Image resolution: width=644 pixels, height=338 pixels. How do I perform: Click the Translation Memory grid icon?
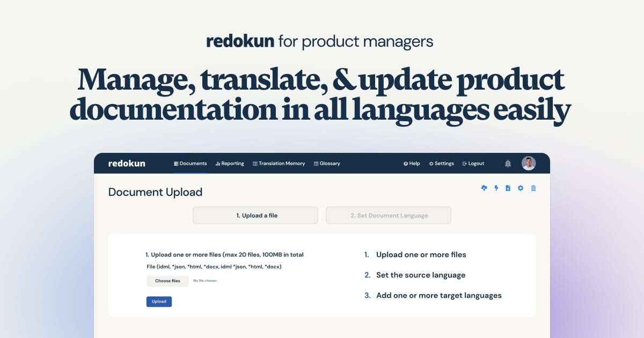point(254,164)
